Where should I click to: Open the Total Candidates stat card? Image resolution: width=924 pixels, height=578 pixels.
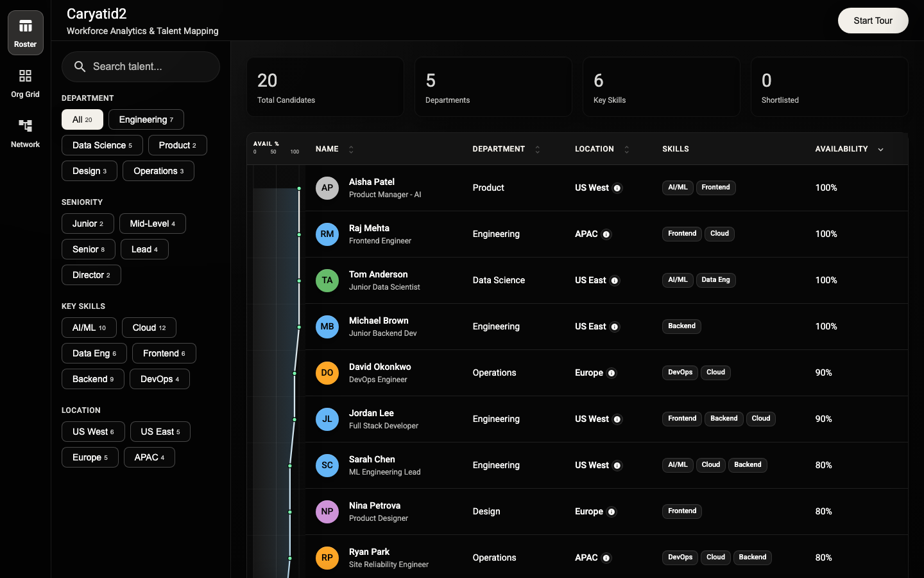click(x=325, y=87)
